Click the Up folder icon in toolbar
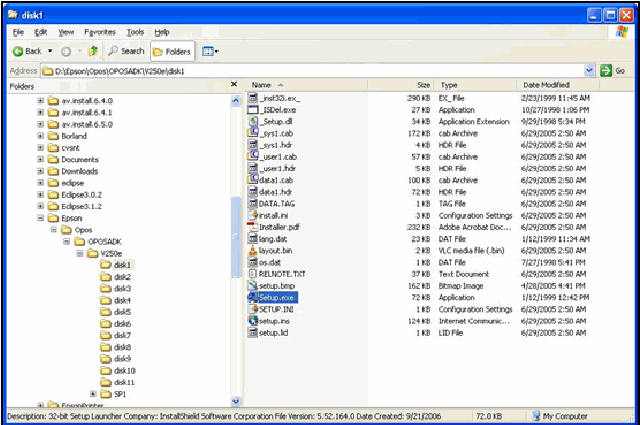Viewport: 640px width, 425px height. click(93, 51)
